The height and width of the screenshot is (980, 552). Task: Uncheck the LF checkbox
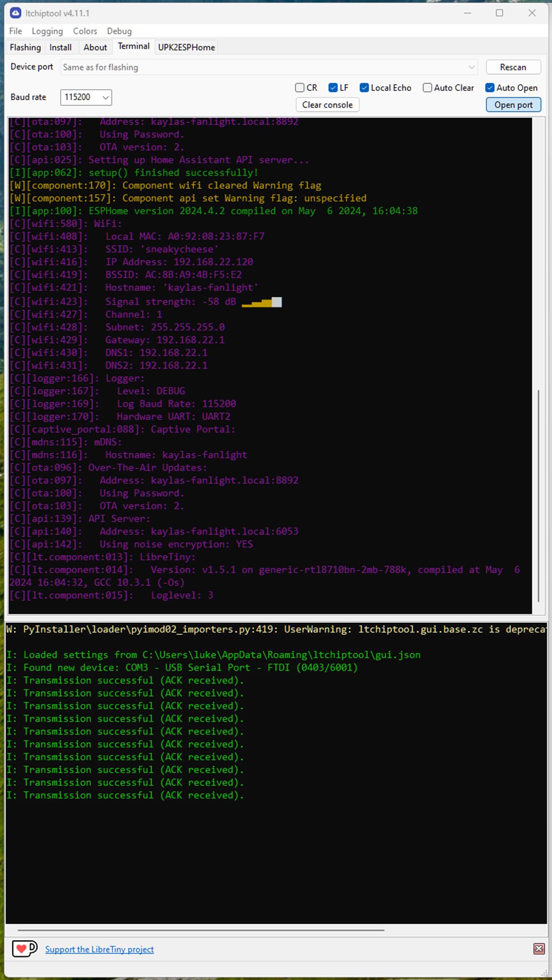click(x=338, y=88)
